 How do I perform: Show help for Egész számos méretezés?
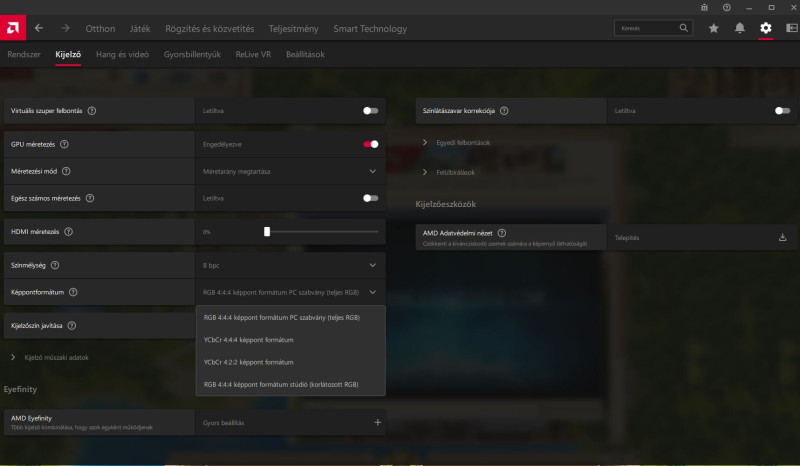[90, 198]
